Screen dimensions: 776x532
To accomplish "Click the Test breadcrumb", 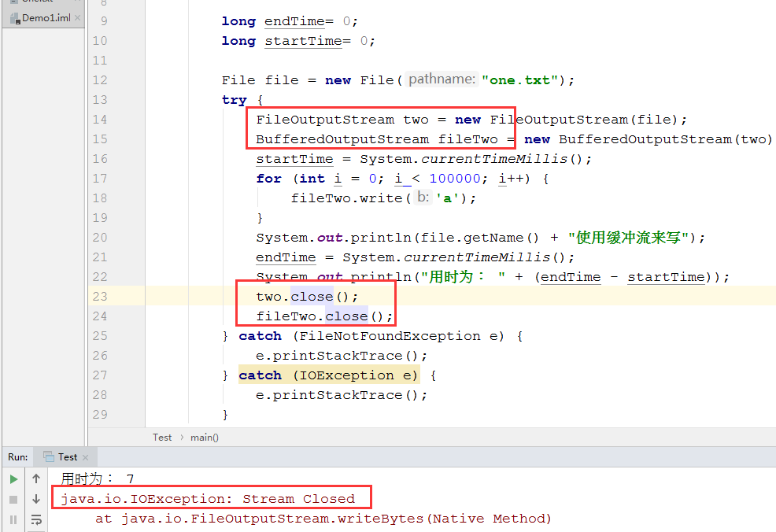I will point(162,438).
